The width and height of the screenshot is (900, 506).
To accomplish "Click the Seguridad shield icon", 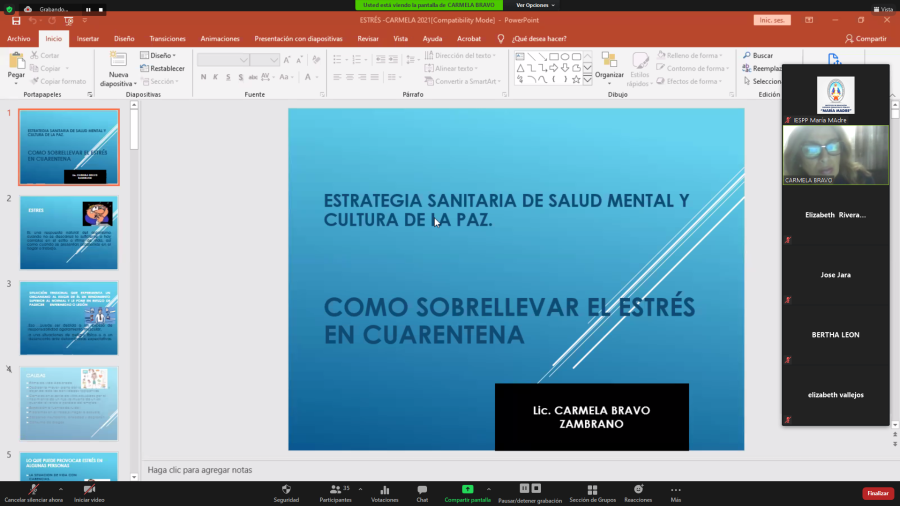I will click(286, 490).
